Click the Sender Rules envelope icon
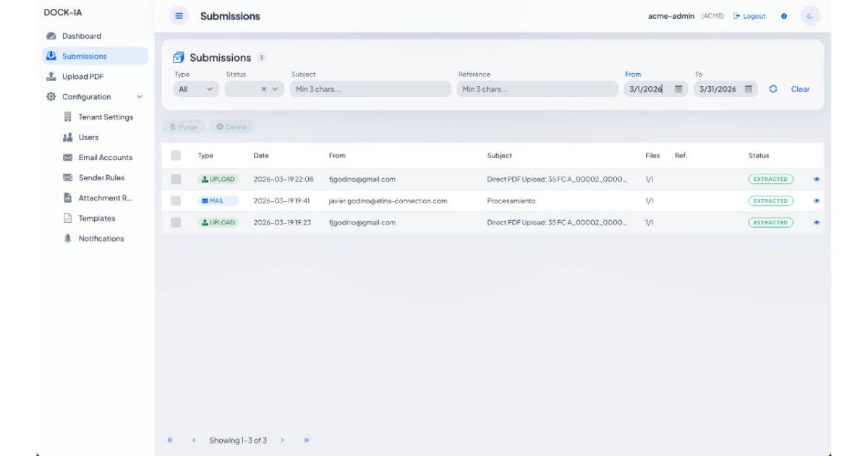 pyautogui.click(x=68, y=178)
